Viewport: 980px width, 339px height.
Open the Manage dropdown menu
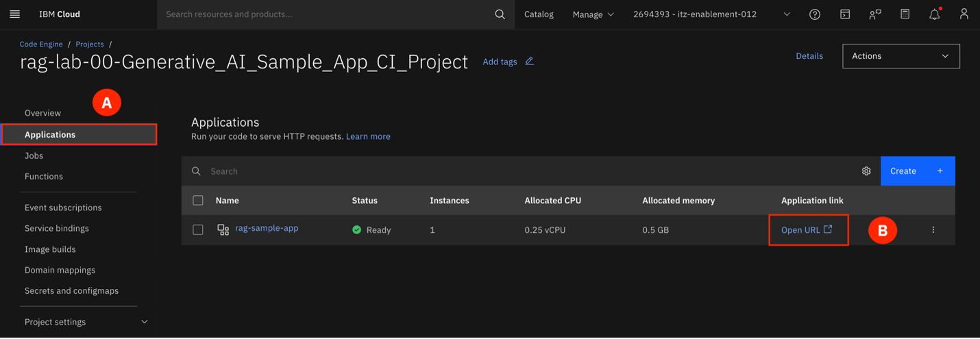click(x=593, y=14)
